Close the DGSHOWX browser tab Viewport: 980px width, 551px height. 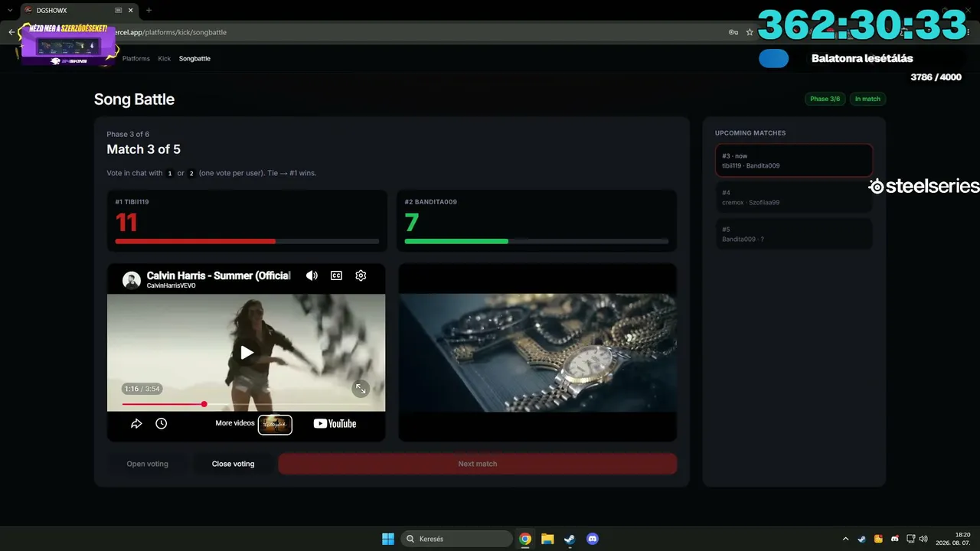131,11
